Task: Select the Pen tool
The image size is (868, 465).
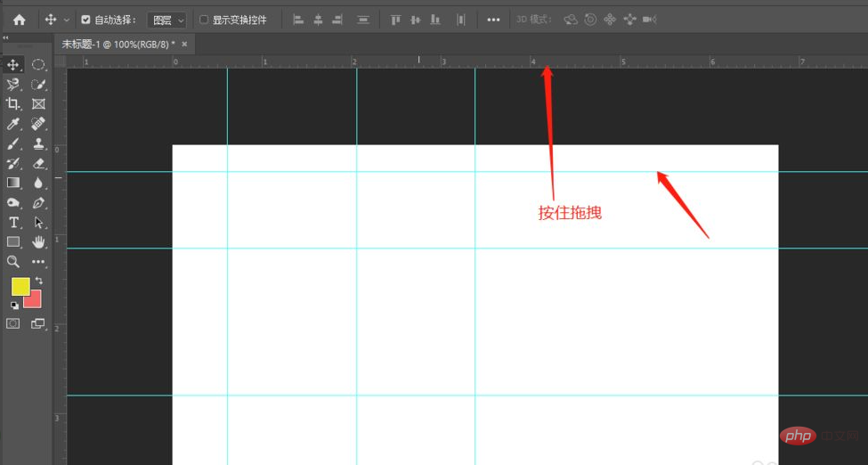Action: click(x=38, y=202)
